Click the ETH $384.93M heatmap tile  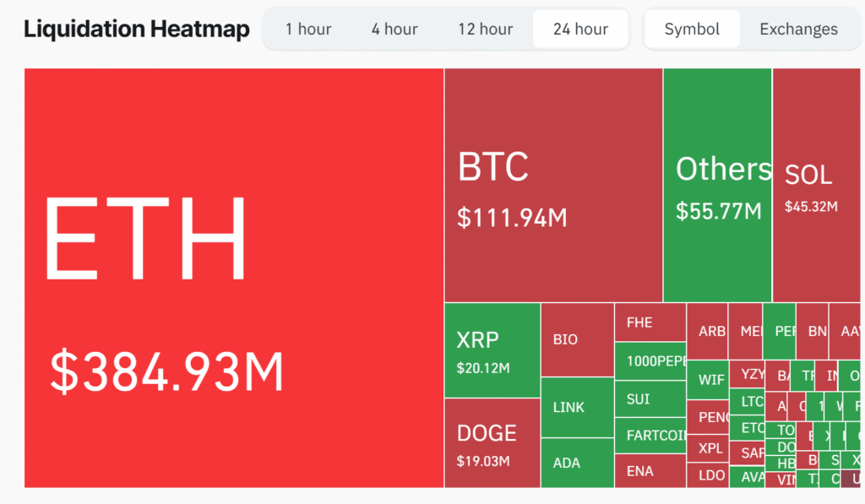234,278
